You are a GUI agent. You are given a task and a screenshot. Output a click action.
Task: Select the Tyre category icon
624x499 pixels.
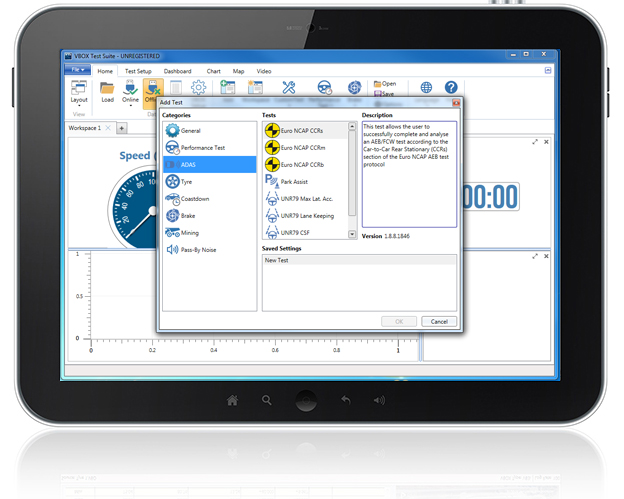tap(172, 181)
